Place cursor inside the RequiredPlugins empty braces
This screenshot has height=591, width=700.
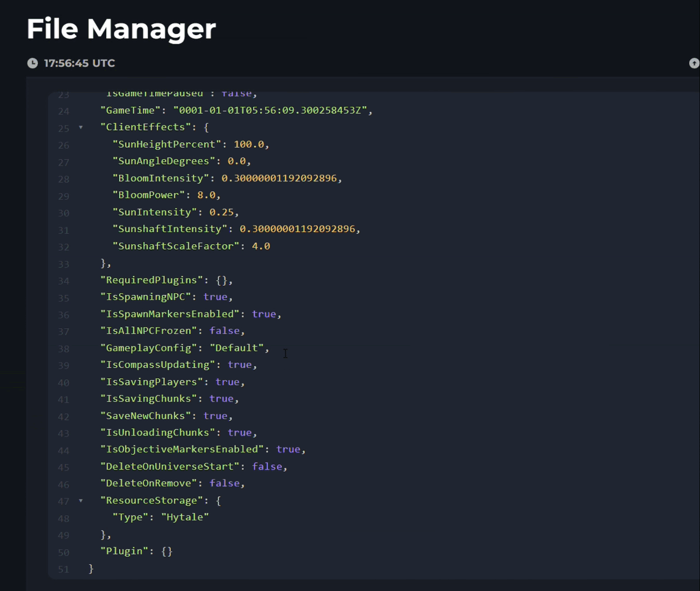click(221, 280)
